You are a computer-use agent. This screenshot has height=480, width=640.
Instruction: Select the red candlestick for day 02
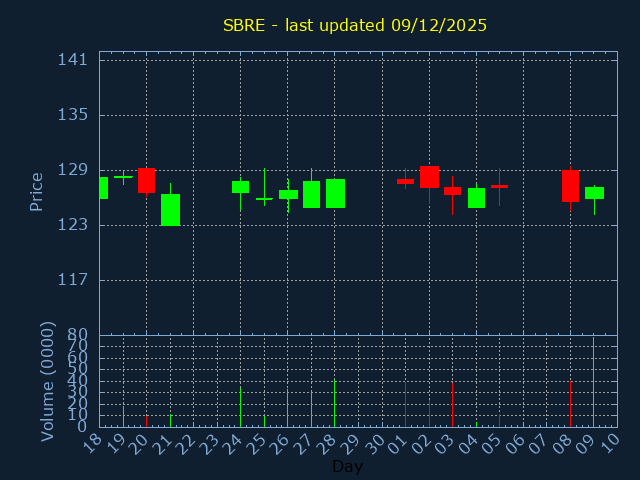click(429, 177)
